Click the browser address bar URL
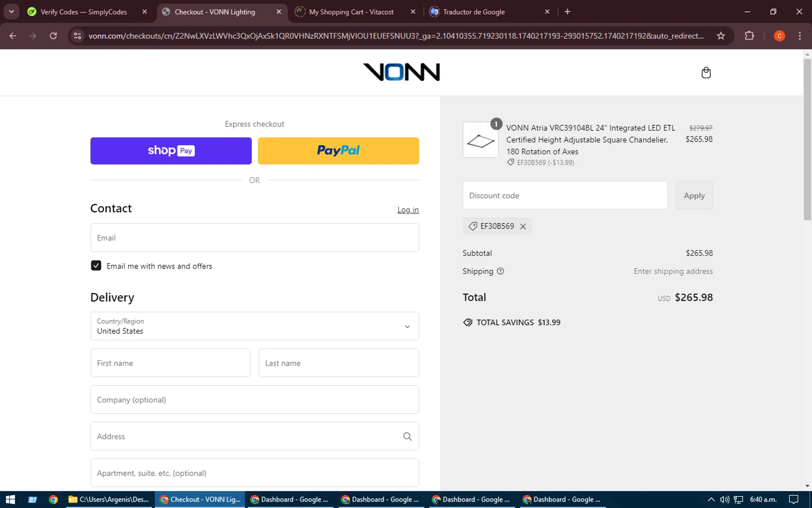Image resolution: width=812 pixels, height=508 pixels. click(396, 36)
